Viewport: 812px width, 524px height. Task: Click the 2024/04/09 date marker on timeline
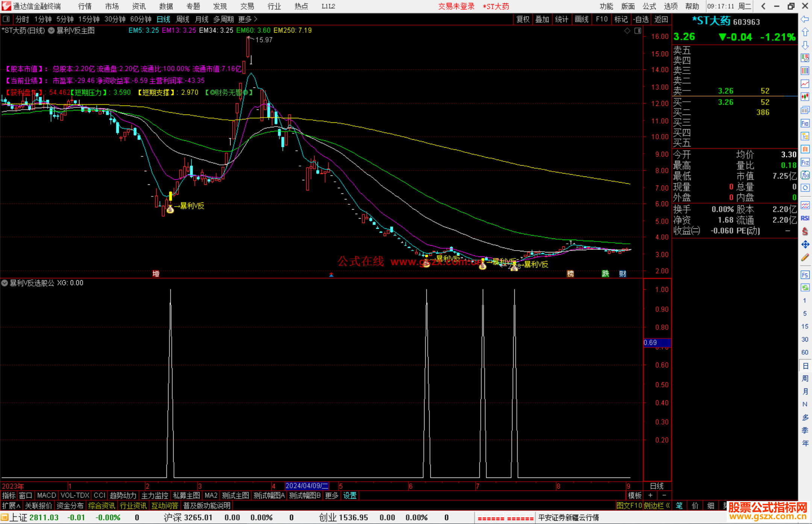coord(307,486)
